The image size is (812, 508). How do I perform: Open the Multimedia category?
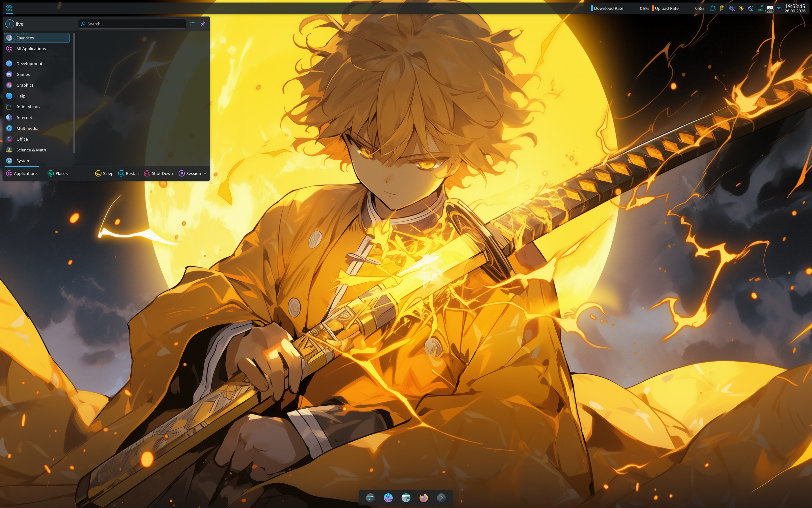(36, 128)
